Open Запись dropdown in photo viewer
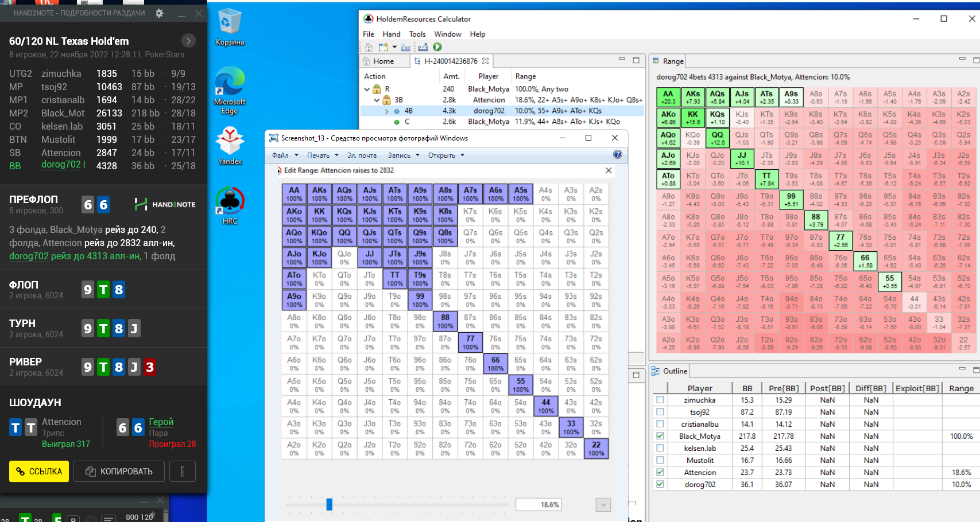 pyautogui.click(x=404, y=155)
